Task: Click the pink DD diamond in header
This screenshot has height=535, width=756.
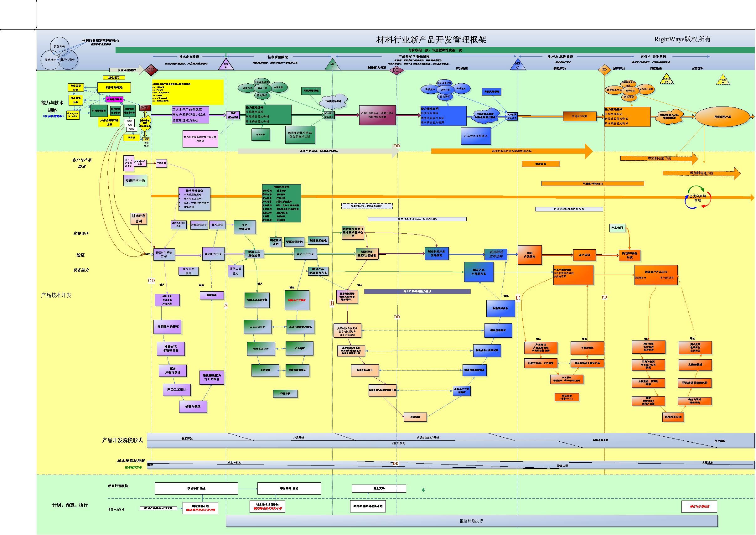Action: point(396,70)
